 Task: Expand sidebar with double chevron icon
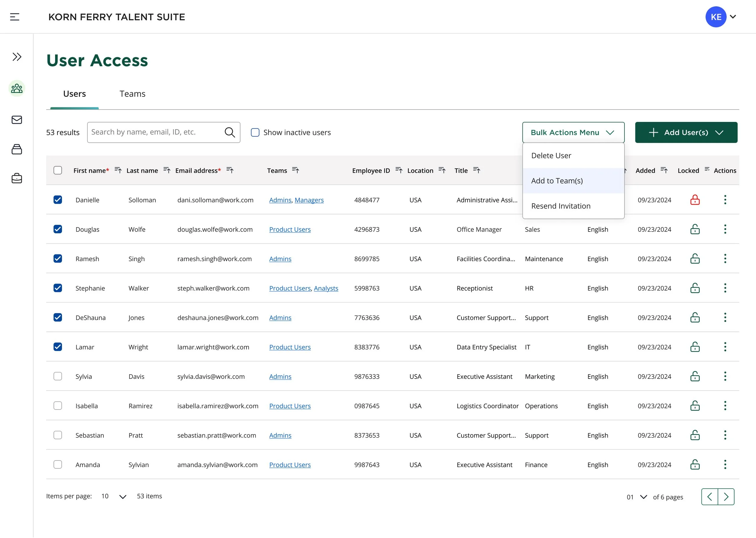[x=17, y=57]
